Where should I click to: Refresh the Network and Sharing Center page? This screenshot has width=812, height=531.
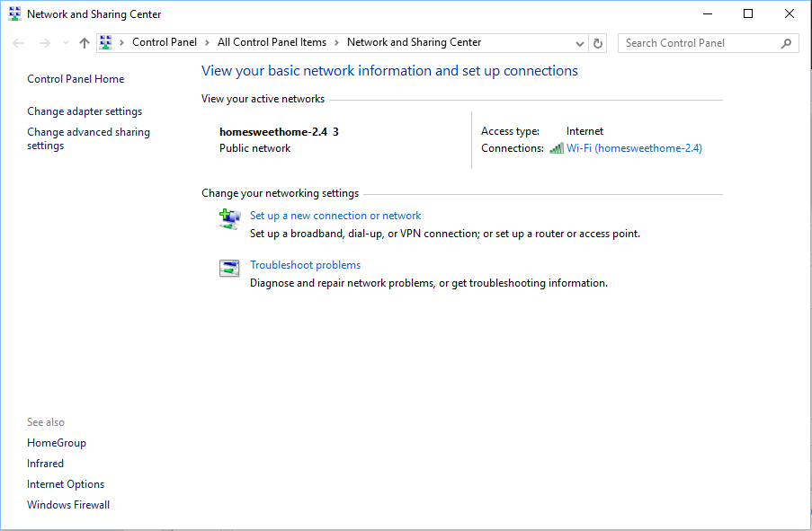click(x=599, y=43)
